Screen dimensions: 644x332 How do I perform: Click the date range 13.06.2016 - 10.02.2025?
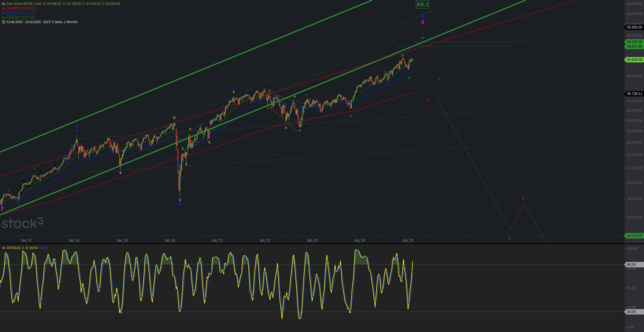coord(24,22)
